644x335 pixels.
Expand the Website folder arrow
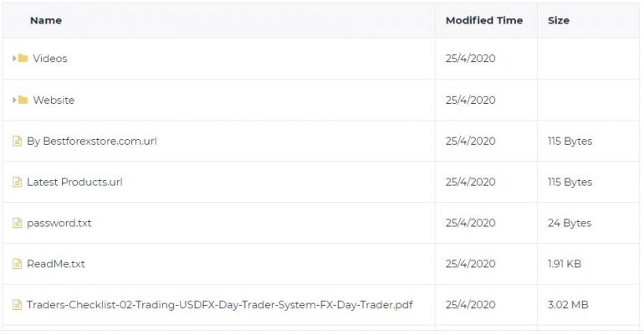(14, 100)
